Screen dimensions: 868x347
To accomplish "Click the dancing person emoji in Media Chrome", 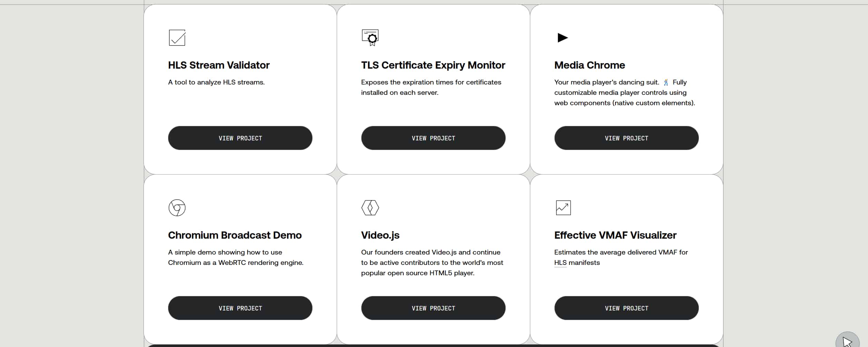I will coord(666,82).
